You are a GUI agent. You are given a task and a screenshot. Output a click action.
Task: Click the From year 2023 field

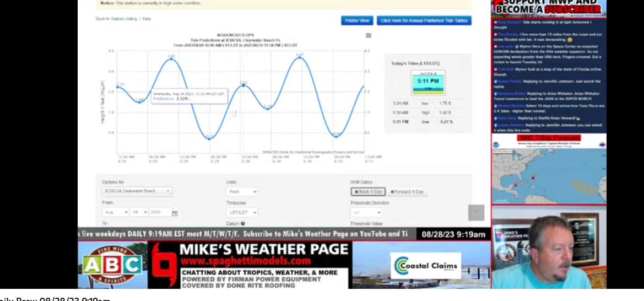(x=160, y=212)
